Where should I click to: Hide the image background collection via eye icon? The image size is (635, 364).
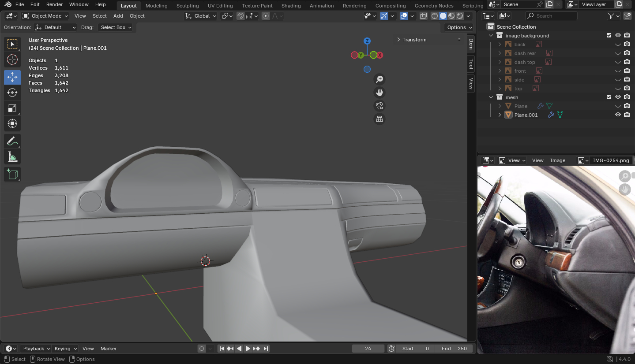coord(618,36)
